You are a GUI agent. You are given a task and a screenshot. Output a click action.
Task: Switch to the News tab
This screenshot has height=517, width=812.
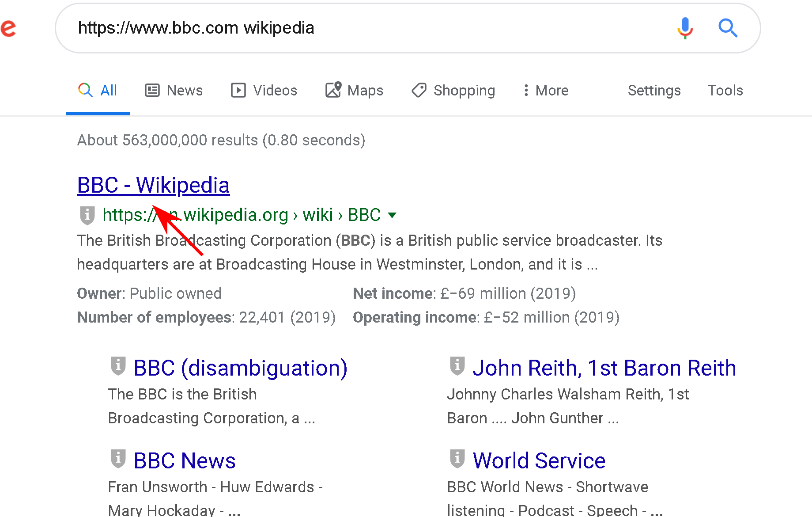tap(174, 90)
